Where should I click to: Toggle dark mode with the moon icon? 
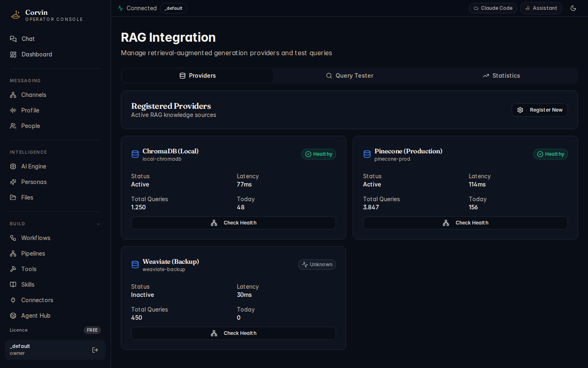(573, 8)
